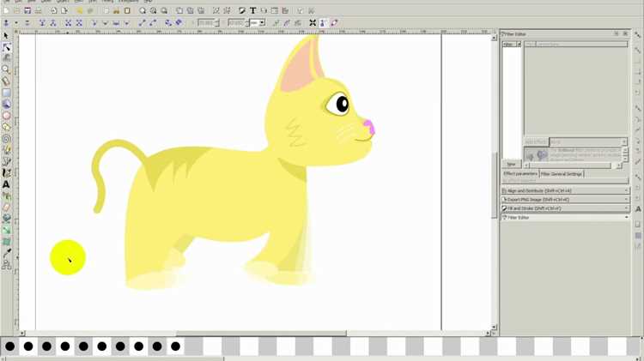Toggle the show path outline button
644x361 pixels.
(x=334, y=23)
